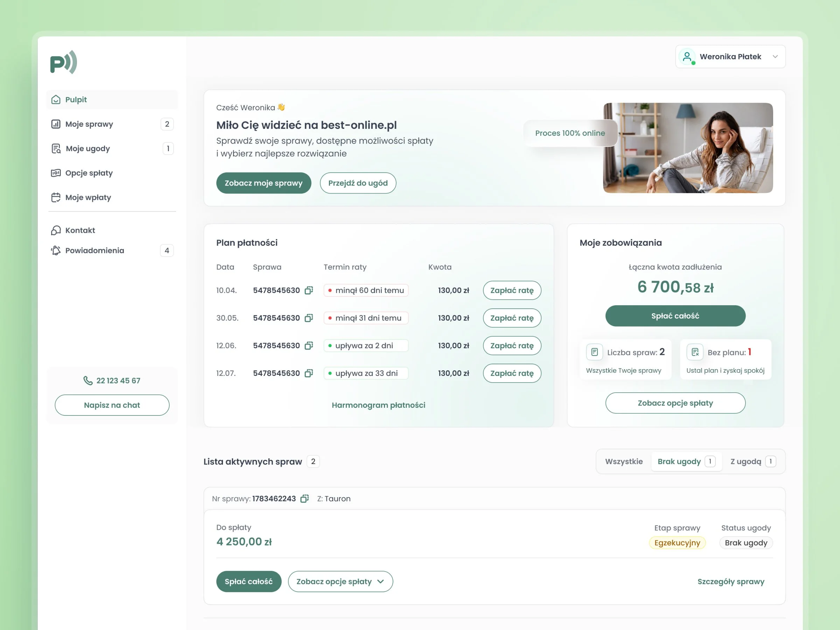
Task: Click the hero photo of the woman
Action: (688, 148)
